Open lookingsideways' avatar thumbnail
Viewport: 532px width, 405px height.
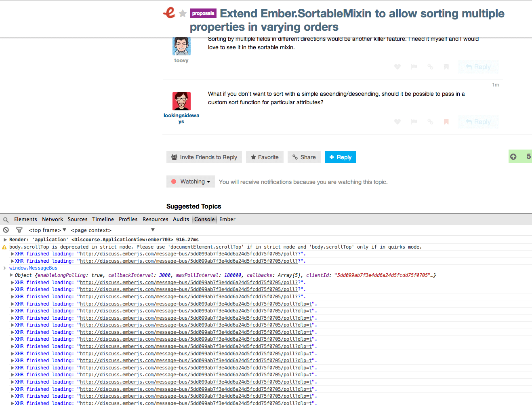[181, 101]
